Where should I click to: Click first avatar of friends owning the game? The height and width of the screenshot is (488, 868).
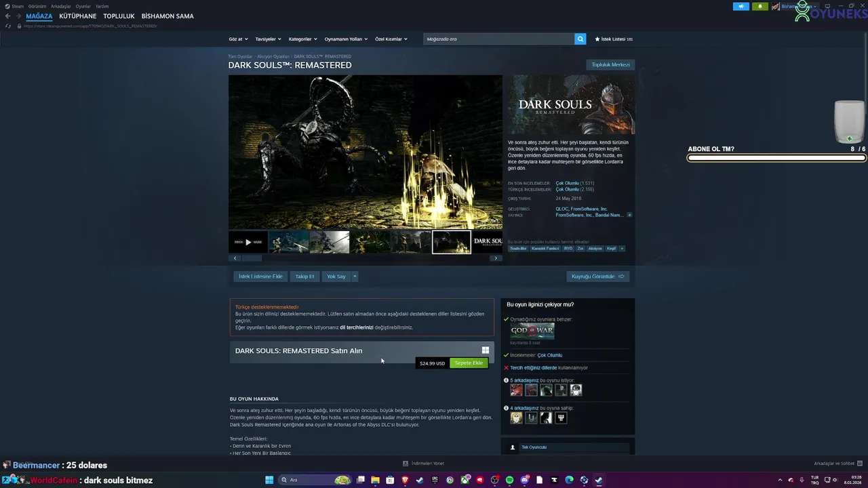(517, 418)
